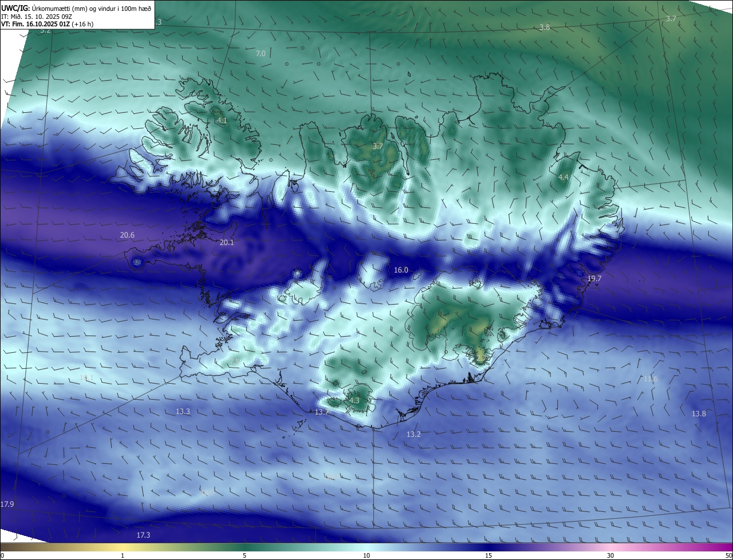The width and height of the screenshot is (733, 560).
Task: Click the 17.9 value at the left edge
Action: click(x=7, y=504)
